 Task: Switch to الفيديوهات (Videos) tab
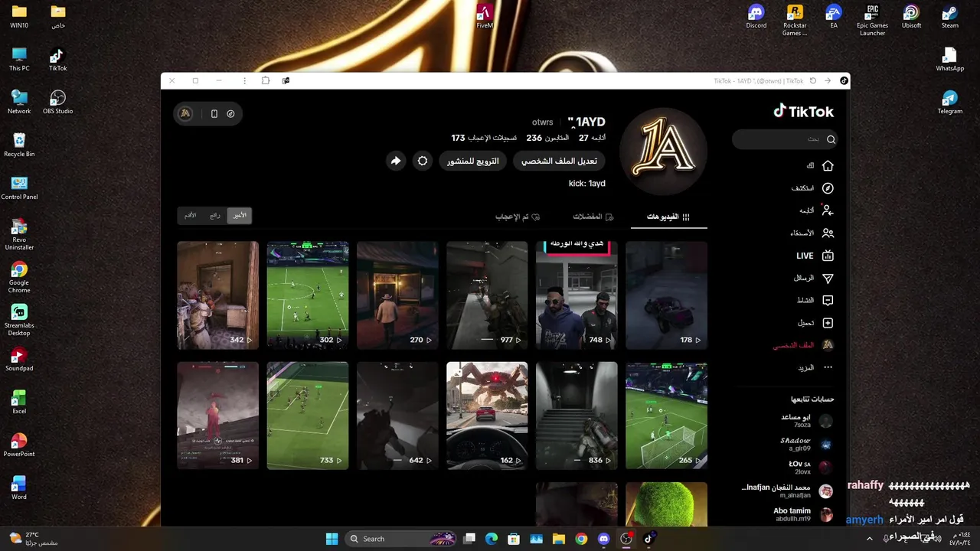[x=668, y=217]
